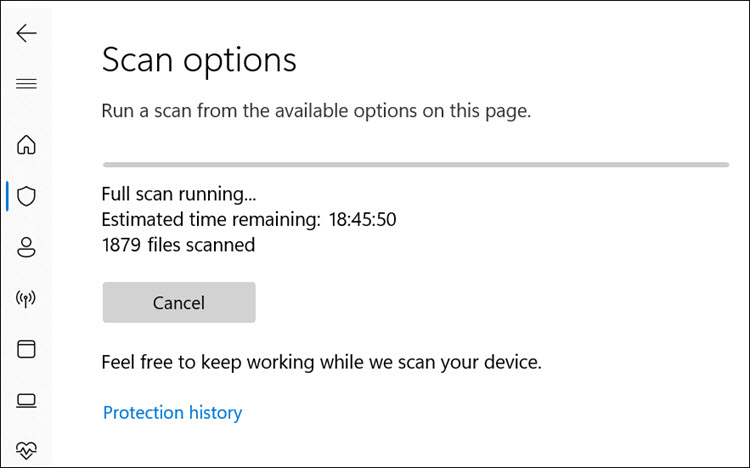The width and height of the screenshot is (750, 468).
Task: Open Device performance & health heart icon
Action: pos(26,451)
